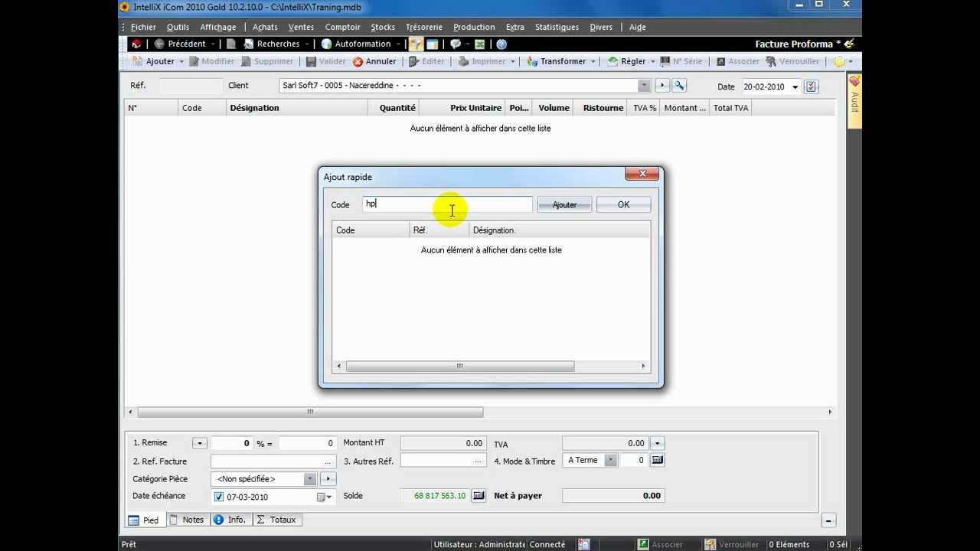
Task: Click the client search magnifier icon
Action: [x=678, y=86]
